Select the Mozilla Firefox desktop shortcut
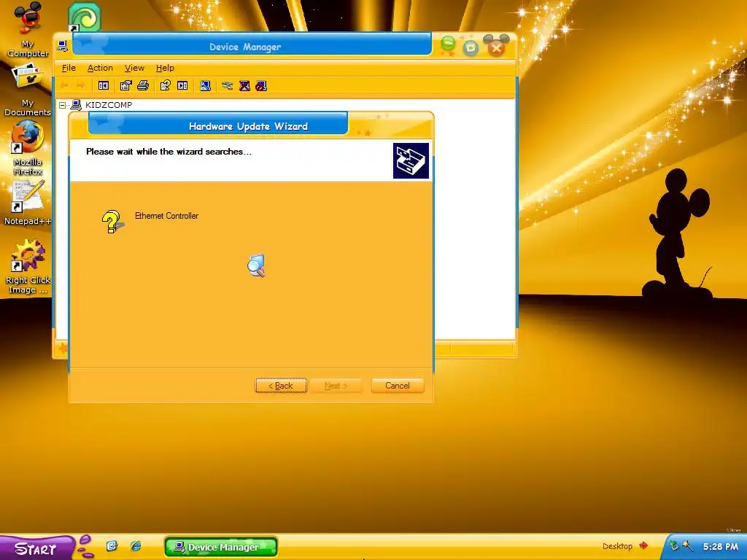Image resolution: width=747 pixels, height=560 pixels. point(28,147)
